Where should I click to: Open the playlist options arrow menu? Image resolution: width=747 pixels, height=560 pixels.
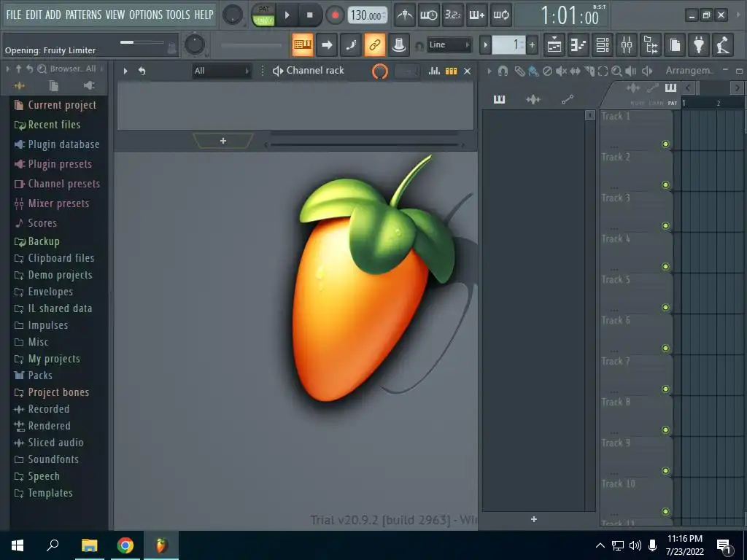(489, 71)
